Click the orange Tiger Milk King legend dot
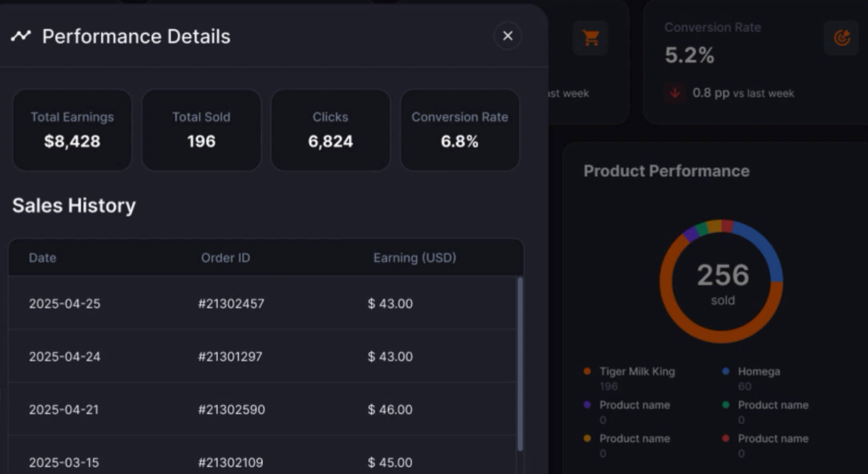 tap(587, 371)
